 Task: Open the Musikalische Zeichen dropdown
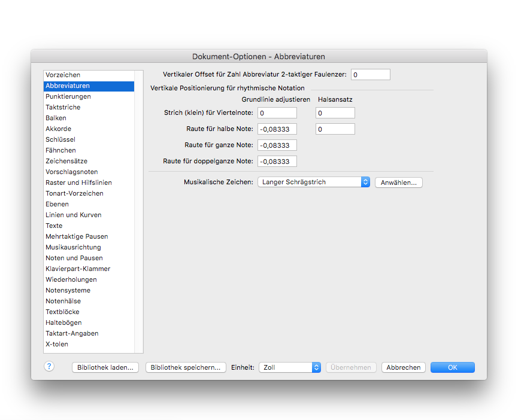point(314,182)
